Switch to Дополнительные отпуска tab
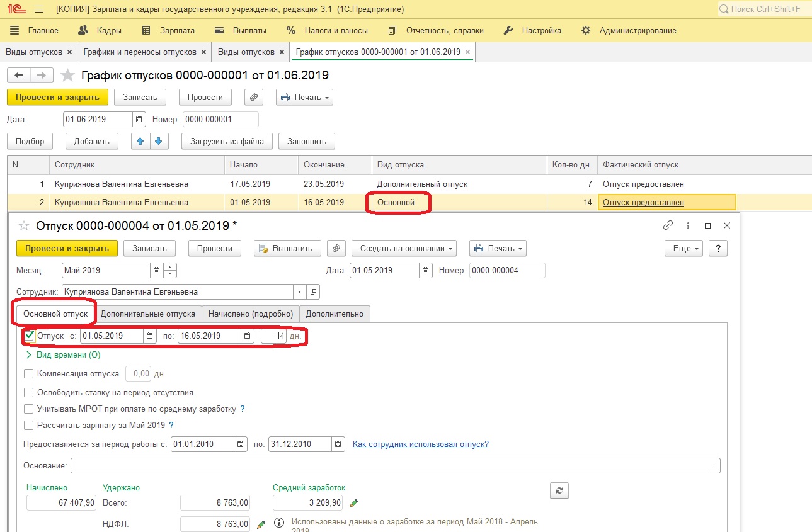The width and height of the screenshot is (812, 532). coord(149,314)
